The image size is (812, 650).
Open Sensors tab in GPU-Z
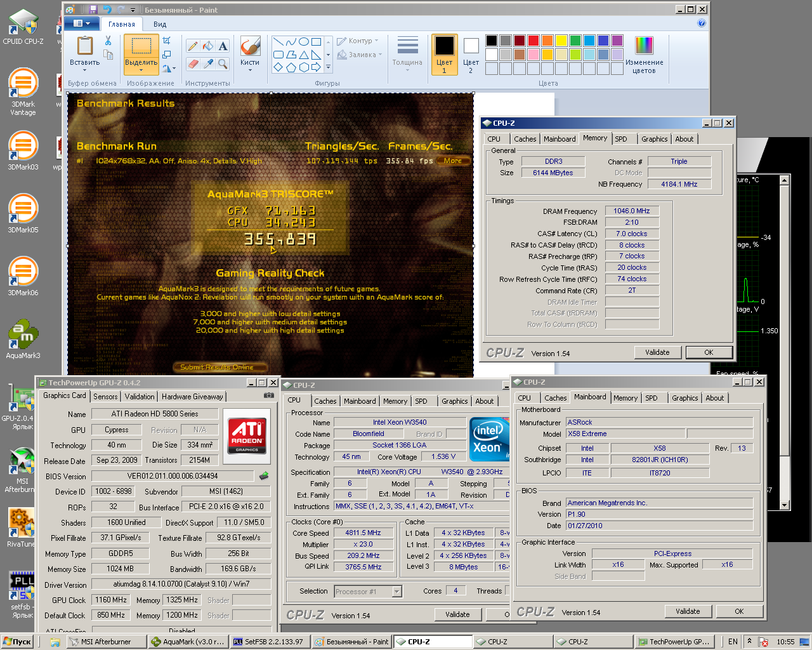click(105, 397)
